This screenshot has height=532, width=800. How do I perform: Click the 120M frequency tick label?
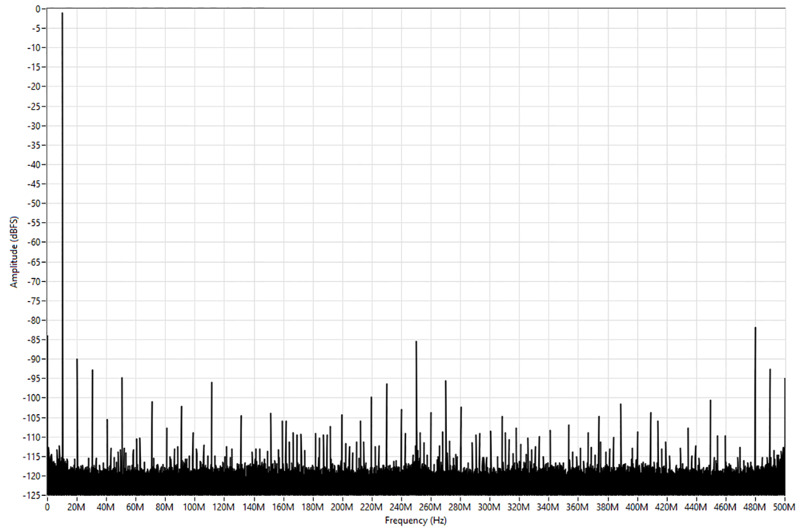224,507
